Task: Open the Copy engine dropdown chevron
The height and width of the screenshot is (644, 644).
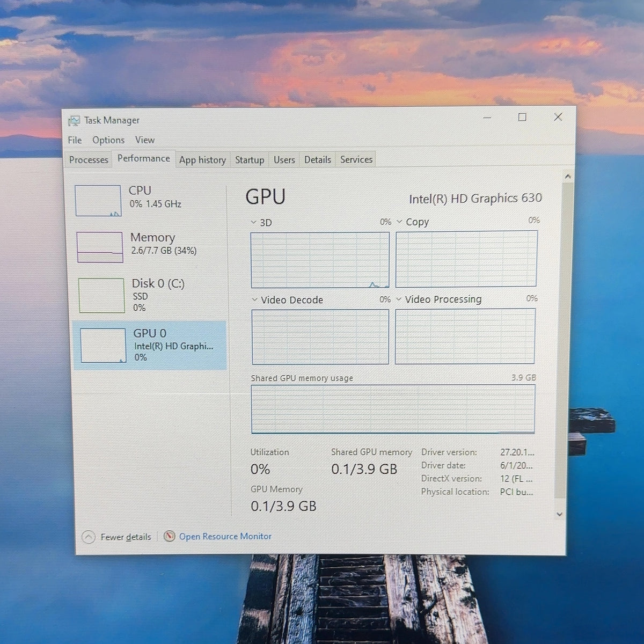Action: pos(399,222)
